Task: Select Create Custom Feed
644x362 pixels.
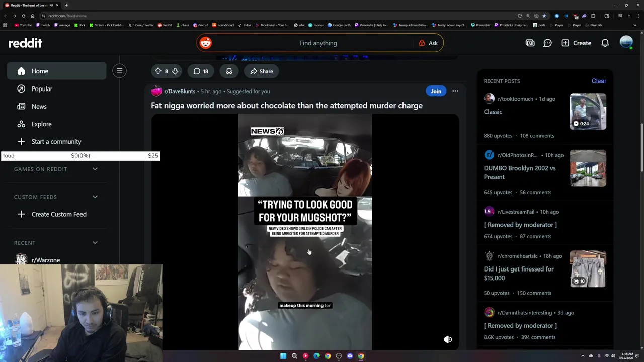Action: pyautogui.click(x=56, y=214)
